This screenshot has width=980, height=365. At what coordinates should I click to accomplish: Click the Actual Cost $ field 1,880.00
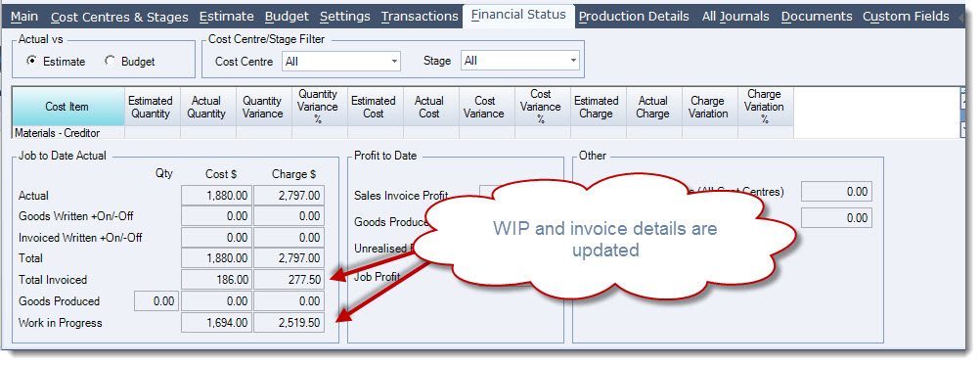pyautogui.click(x=216, y=196)
